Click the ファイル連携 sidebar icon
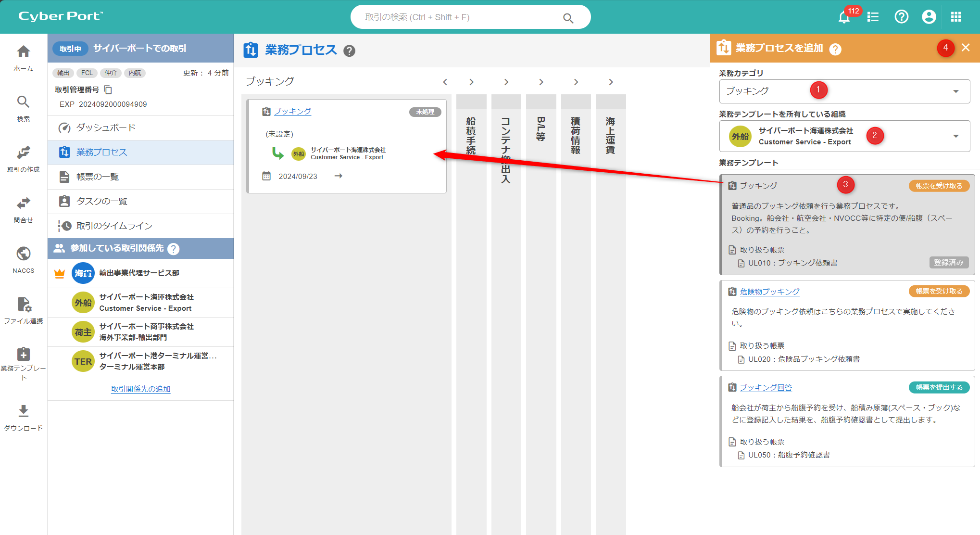 pyautogui.click(x=23, y=309)
